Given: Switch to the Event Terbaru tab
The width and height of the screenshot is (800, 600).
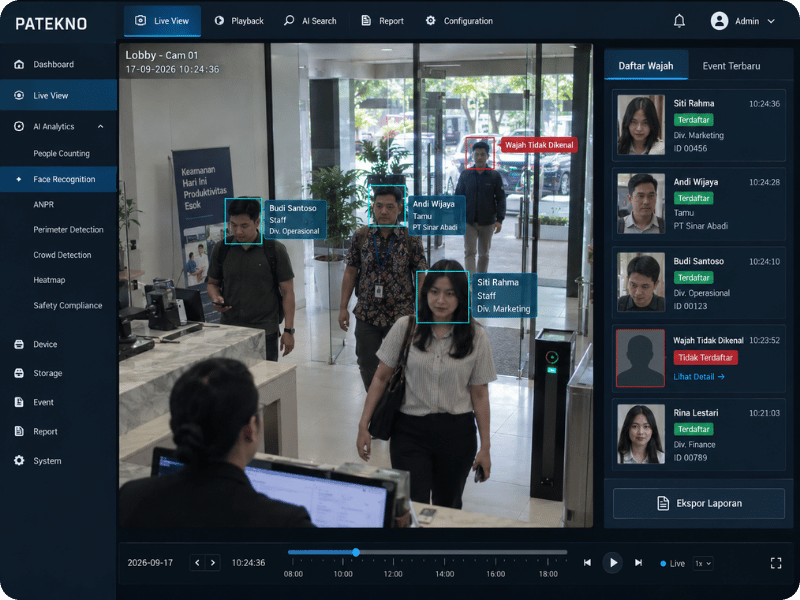Looking at the screenshot, I should pyautogui.click(x=731, y=65).
